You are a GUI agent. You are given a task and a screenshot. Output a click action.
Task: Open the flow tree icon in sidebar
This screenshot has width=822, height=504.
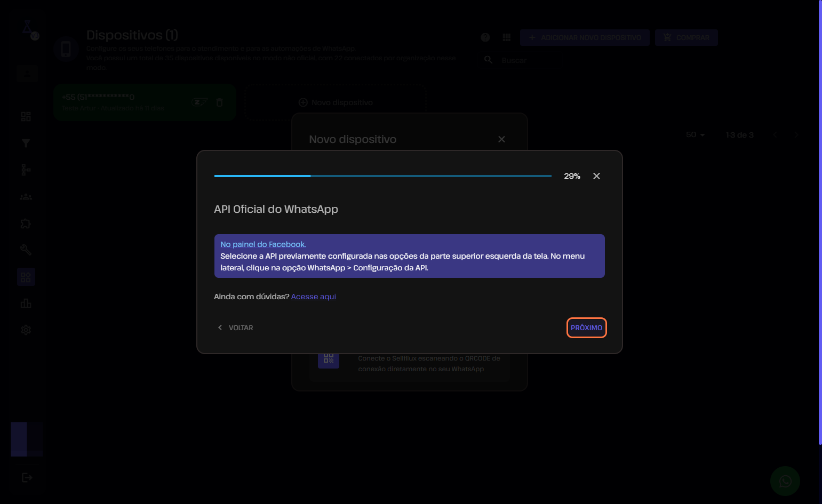[x=26, y=170]
